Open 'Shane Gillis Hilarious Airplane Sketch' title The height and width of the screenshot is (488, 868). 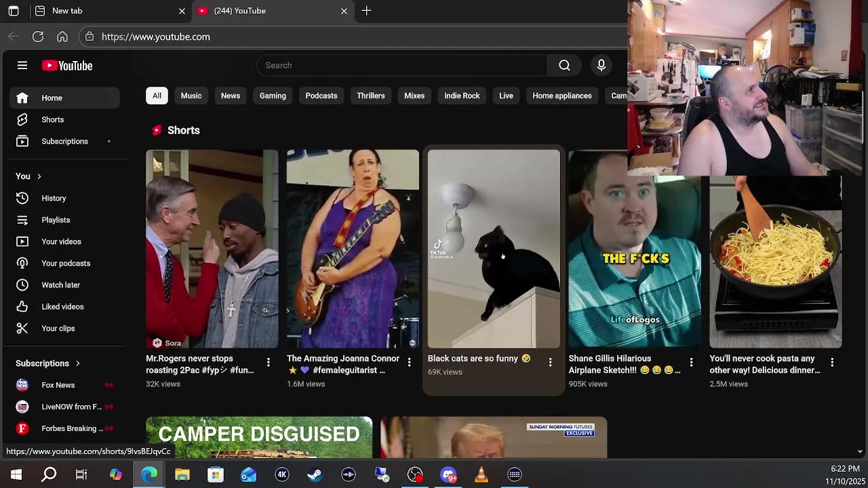click(625, 364)
